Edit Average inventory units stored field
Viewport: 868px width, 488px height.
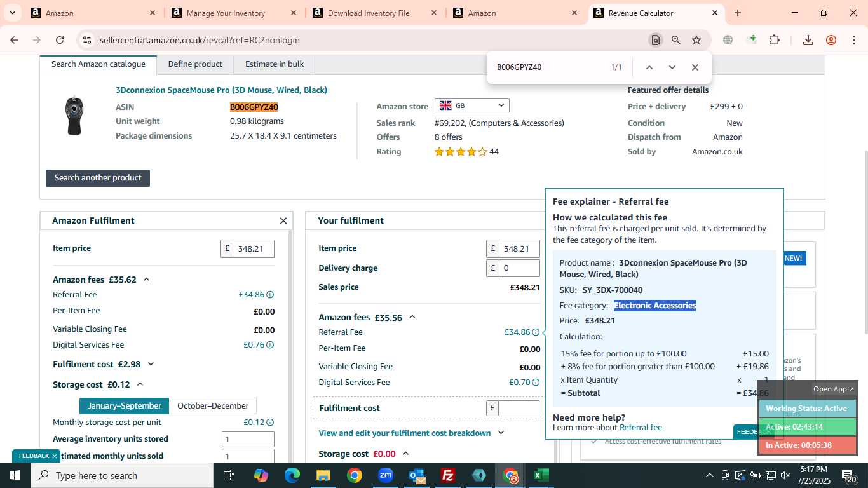(248, 439)
